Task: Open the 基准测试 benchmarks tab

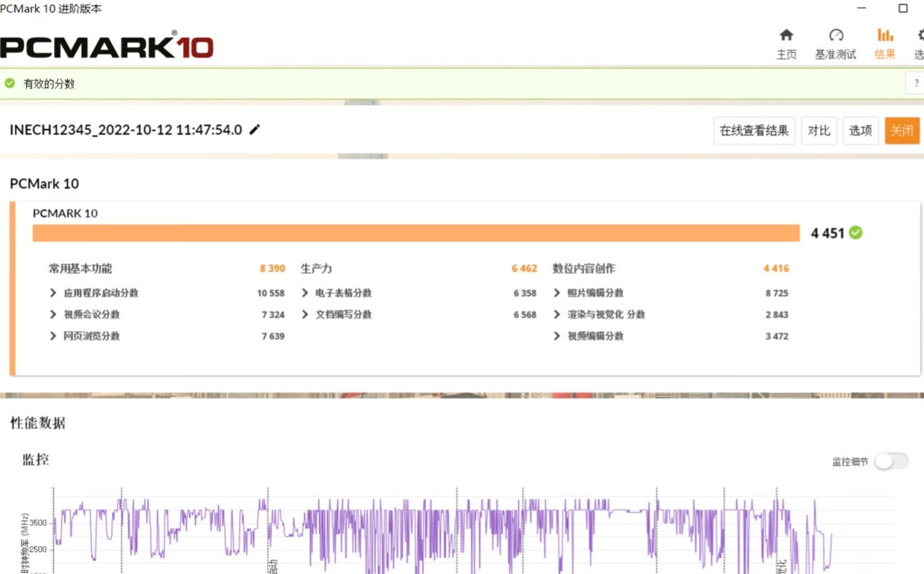Action: [x=835, y=44]
